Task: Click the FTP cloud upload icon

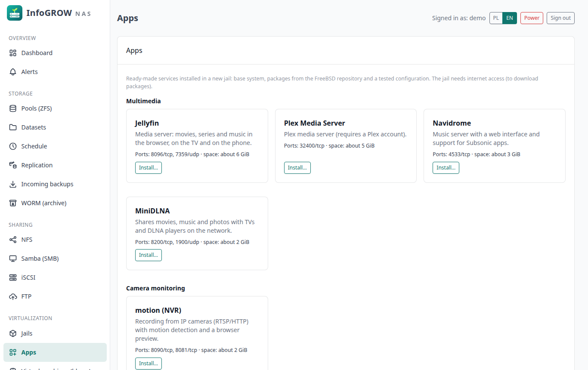Action: click(x=13, y=296)
